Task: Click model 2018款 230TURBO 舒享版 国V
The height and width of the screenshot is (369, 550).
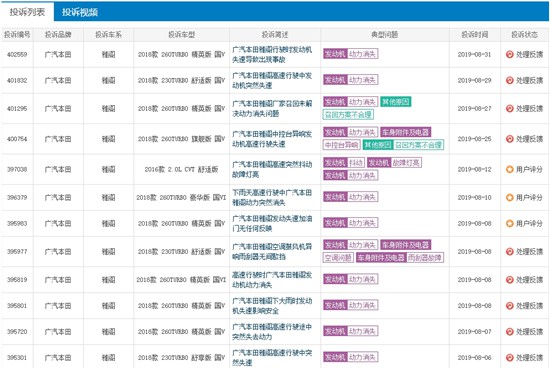Action: click(181, 357)
